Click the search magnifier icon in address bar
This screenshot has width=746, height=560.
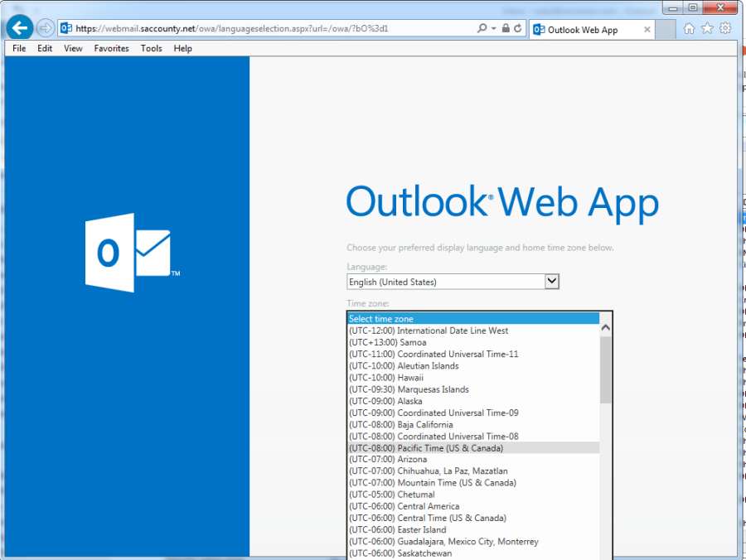point(482,28)
